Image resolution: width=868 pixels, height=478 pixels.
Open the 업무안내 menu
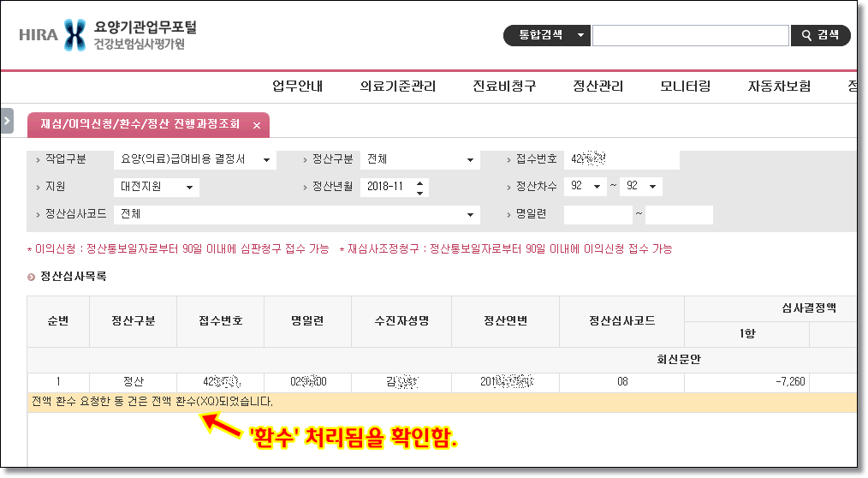point(297,87)
